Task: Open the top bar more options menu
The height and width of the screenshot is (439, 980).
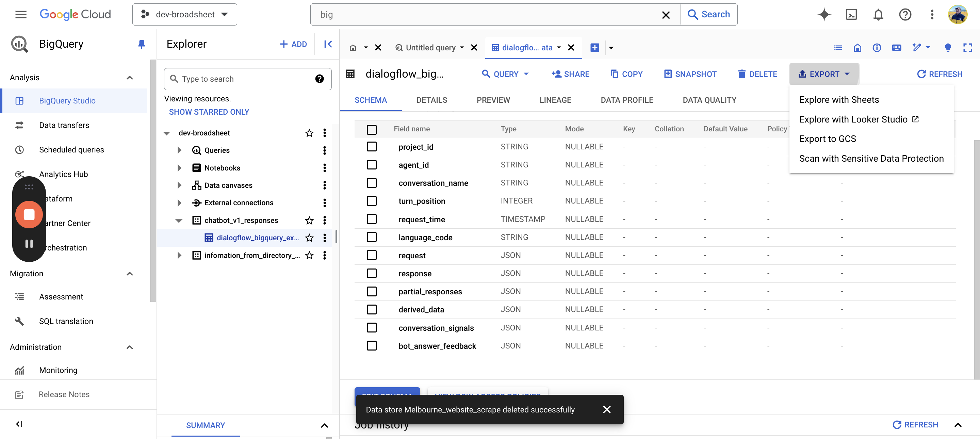Action: click(932, 14)
